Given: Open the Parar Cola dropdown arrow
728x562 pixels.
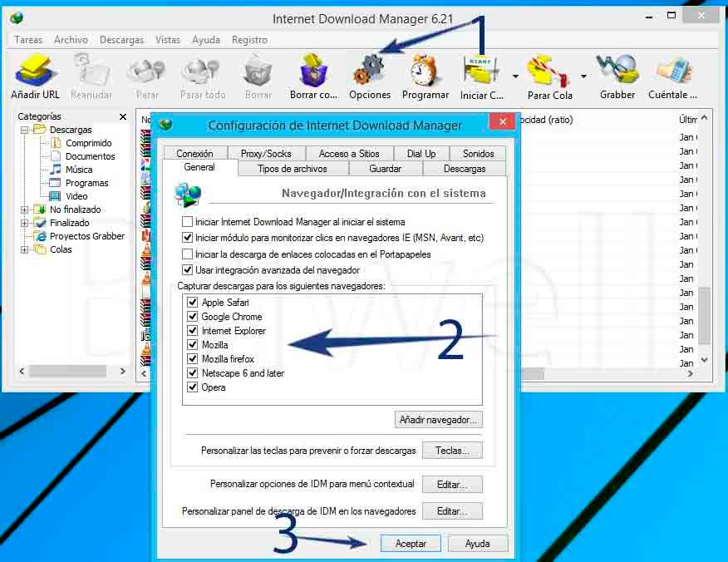Looking at the screenshot, I should coord(583,76).
